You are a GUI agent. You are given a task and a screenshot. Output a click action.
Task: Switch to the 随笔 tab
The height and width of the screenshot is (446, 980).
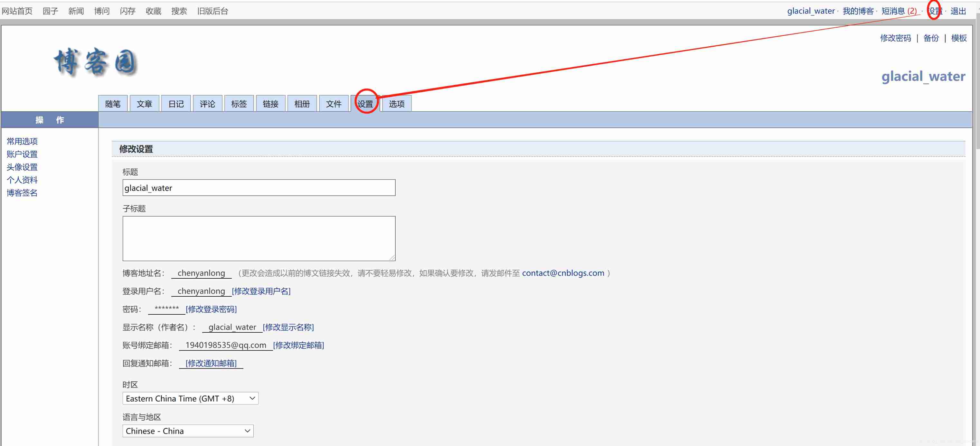(113, 103)
